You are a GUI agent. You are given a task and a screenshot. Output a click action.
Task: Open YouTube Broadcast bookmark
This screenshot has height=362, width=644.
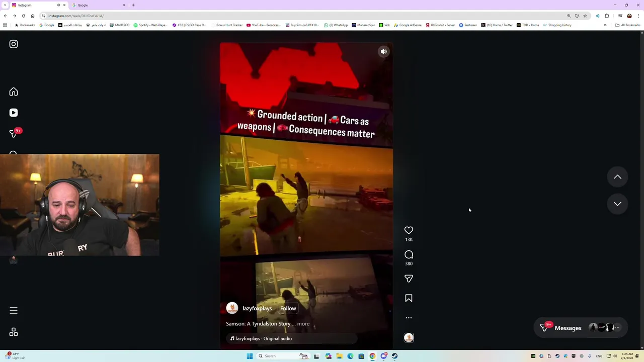(x=264, y=25)
